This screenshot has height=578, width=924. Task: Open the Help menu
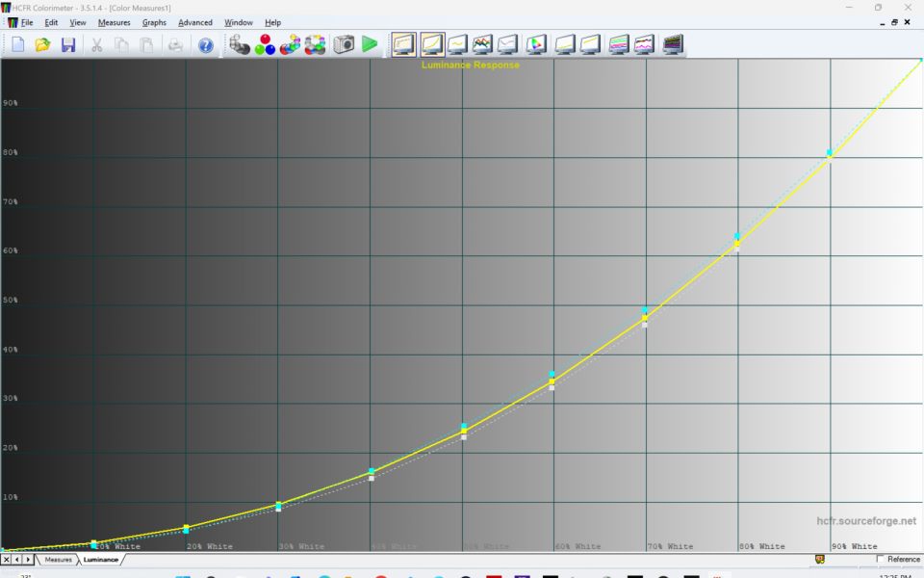pos(272,22)
